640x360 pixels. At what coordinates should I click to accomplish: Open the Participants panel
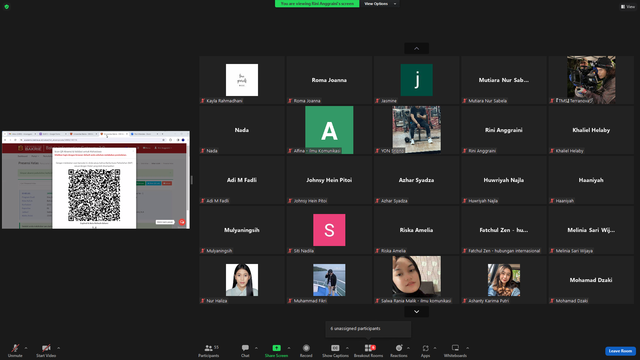coord(209,350)
